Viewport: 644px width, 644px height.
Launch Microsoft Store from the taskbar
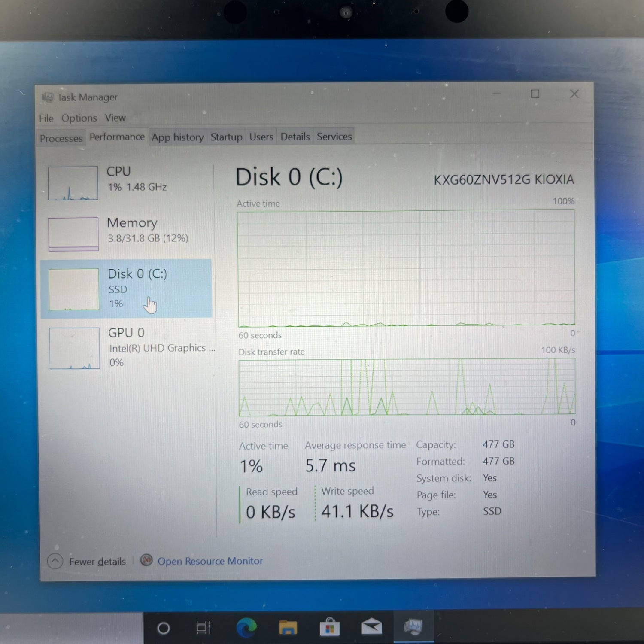point(330,628)
